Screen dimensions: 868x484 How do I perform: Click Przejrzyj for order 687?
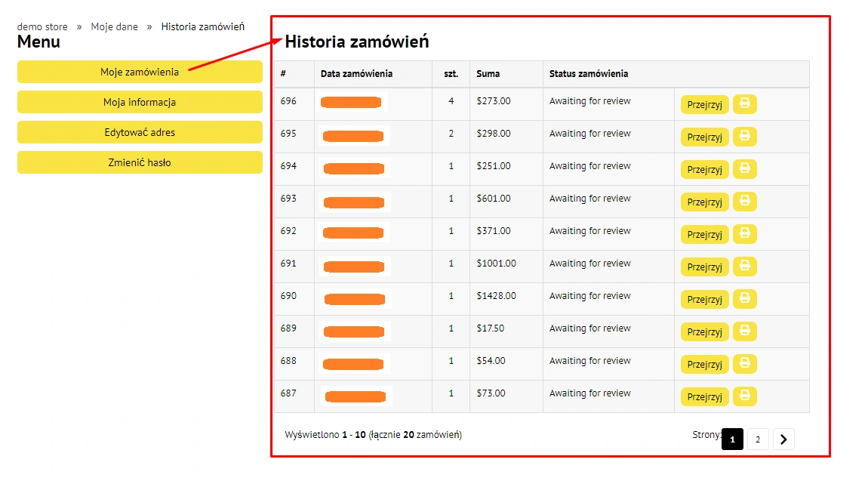703,396
